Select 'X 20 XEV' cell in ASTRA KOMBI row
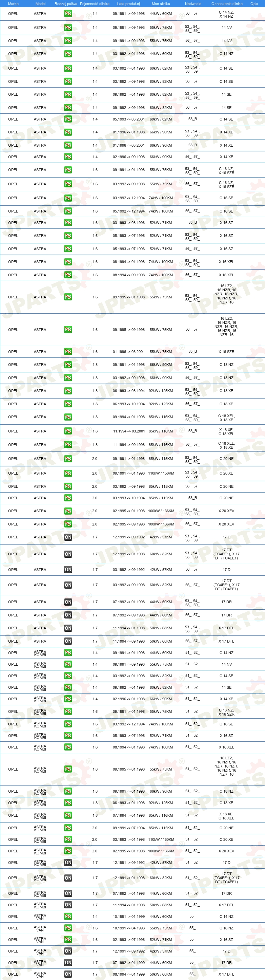Screen dimensions: 265x980 226,851
